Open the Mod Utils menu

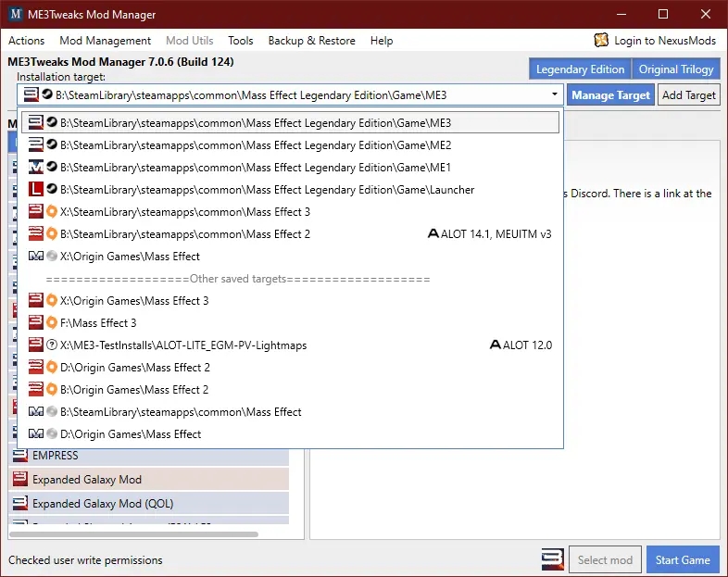coord(190,41)
